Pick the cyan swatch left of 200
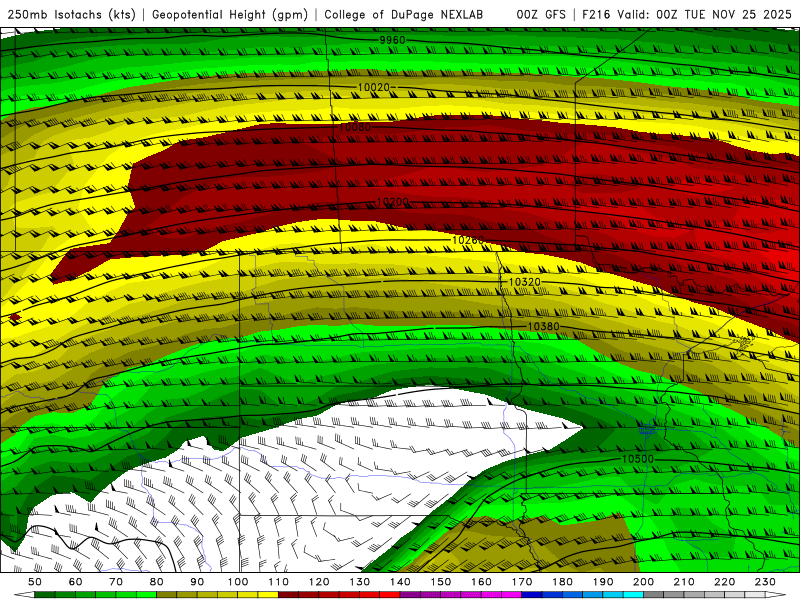 pos(633,594)
